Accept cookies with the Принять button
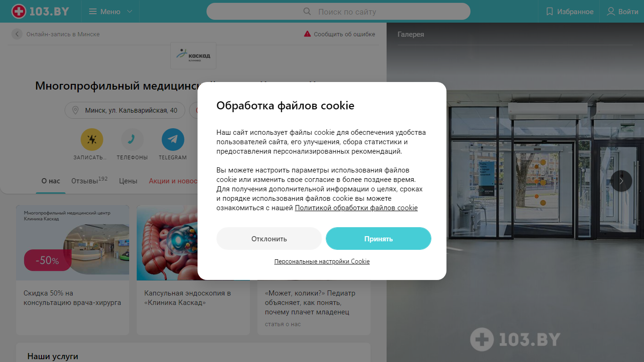Viewport: 644px width, 362px height. 379,239
